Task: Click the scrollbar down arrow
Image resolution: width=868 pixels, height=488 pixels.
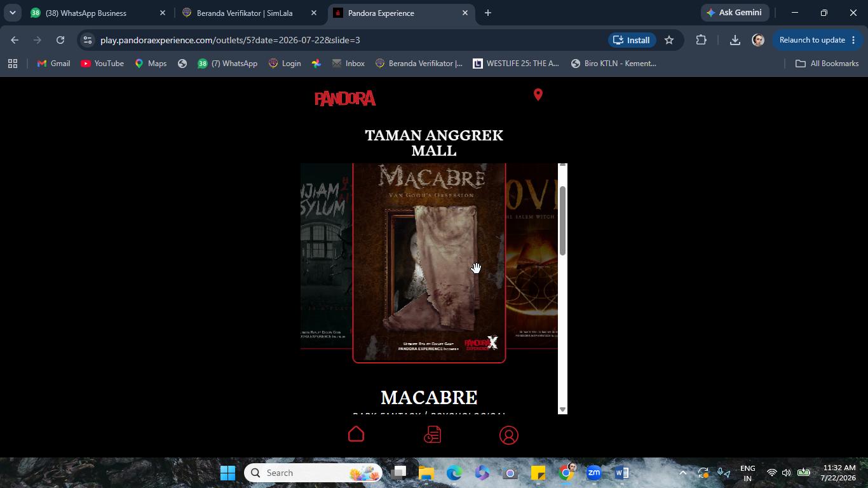Action: tap(562, 409)
